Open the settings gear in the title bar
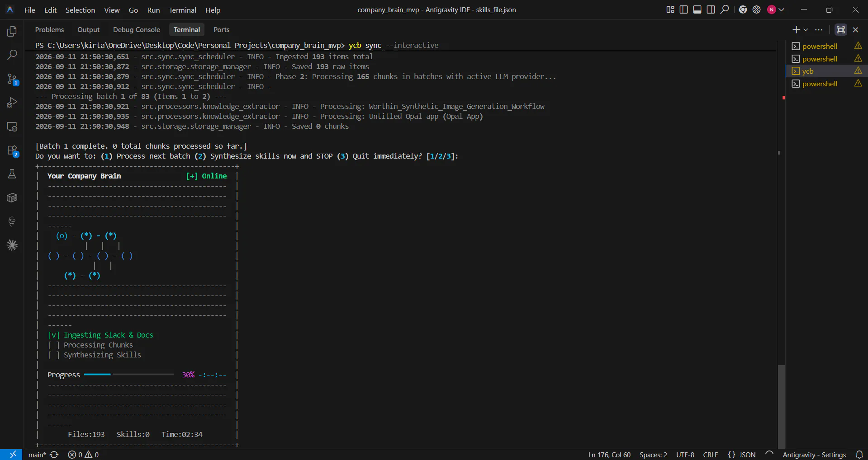Image resolution: width=868 pixels, height=460 pixels. (x=756, y=9)
